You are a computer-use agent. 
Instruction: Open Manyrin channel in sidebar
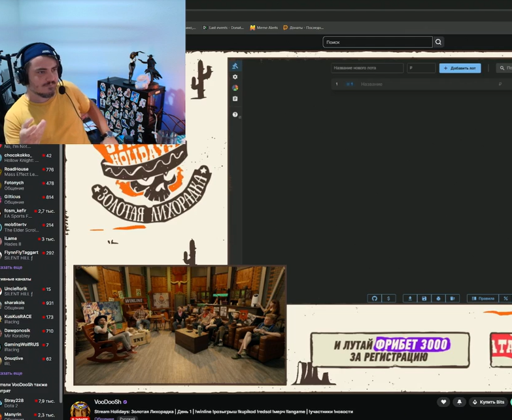28,416
